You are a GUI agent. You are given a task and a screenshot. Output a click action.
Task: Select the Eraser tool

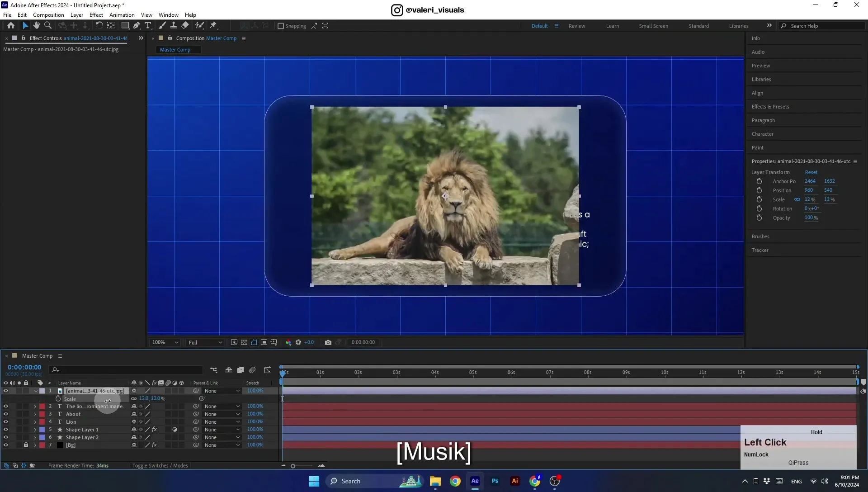185,26
